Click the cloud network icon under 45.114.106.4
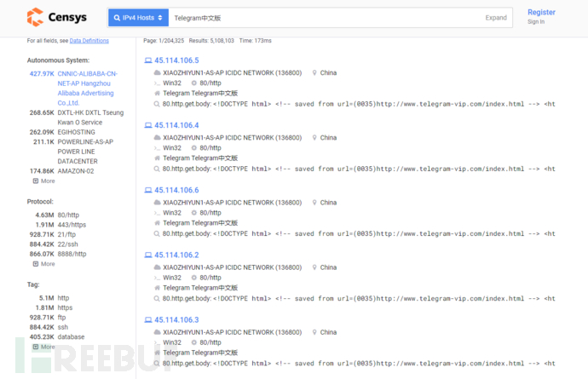Screen dimensions: 588x379 157,138
